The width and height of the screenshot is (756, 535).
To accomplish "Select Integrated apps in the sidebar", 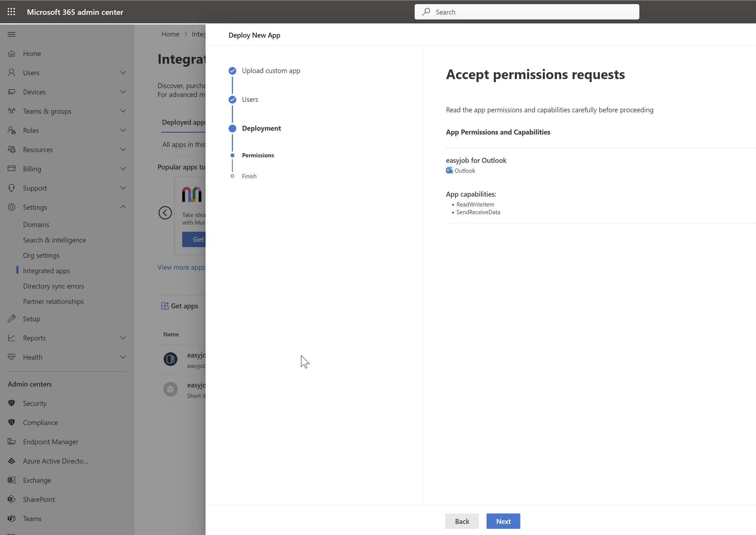I will point(46,271).
